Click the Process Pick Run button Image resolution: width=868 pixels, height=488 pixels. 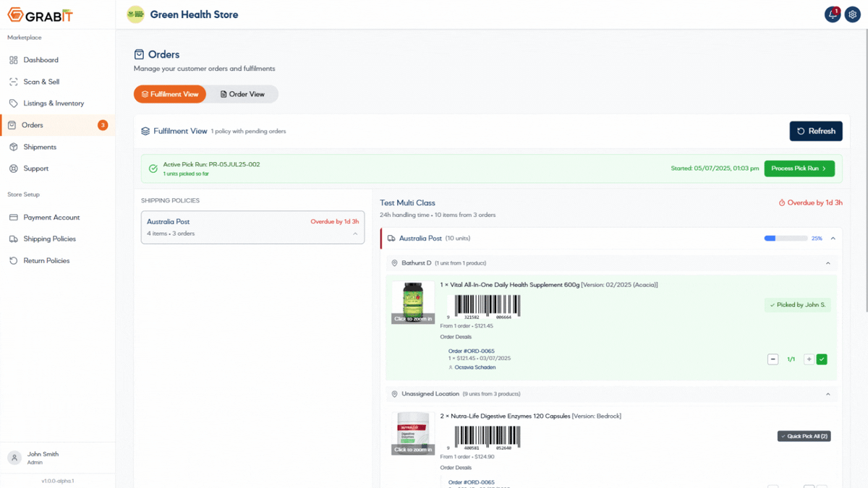click(799, 168)
